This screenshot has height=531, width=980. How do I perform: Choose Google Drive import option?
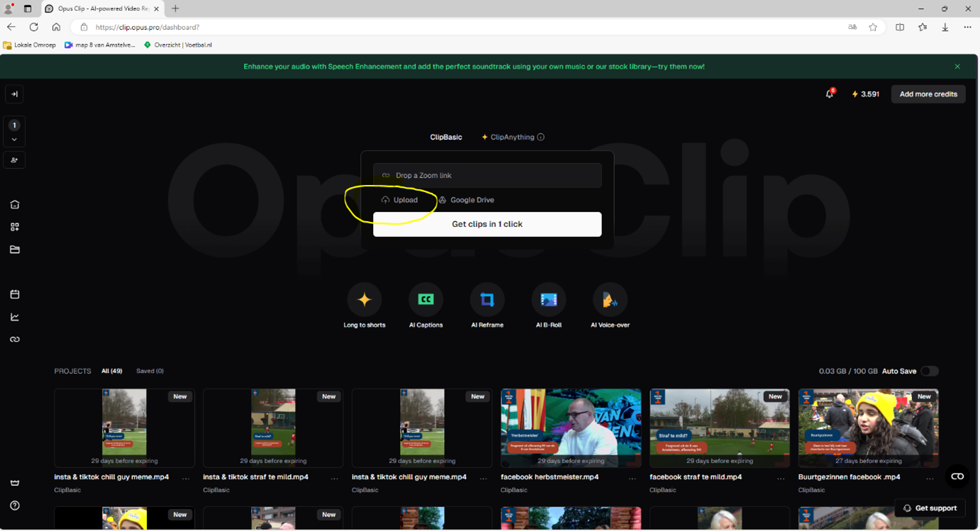point(466,200)
